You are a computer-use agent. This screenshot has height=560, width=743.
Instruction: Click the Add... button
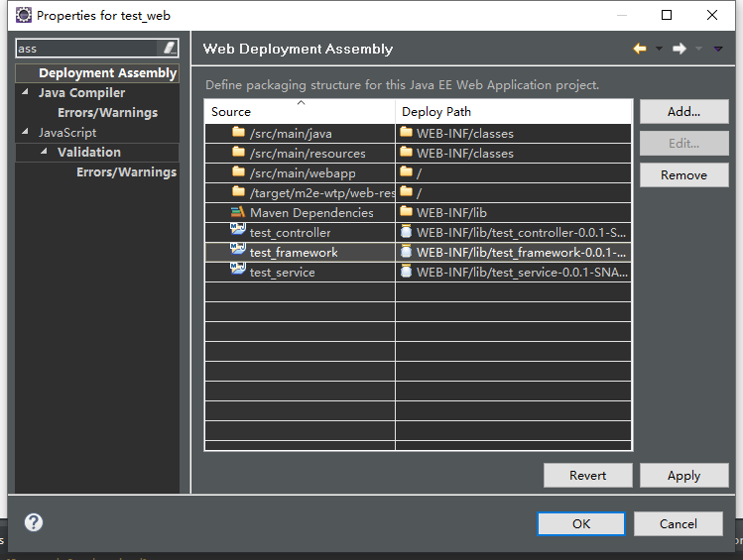point(683,112)
